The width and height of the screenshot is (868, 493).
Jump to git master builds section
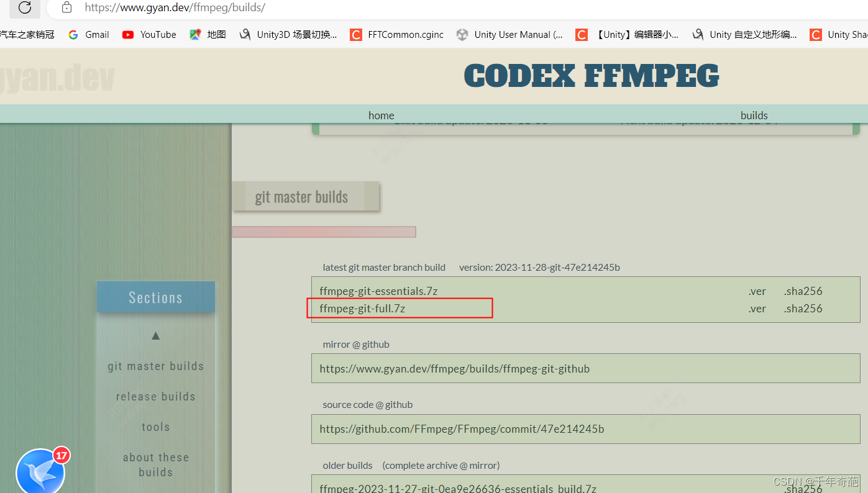coord(155,366)
